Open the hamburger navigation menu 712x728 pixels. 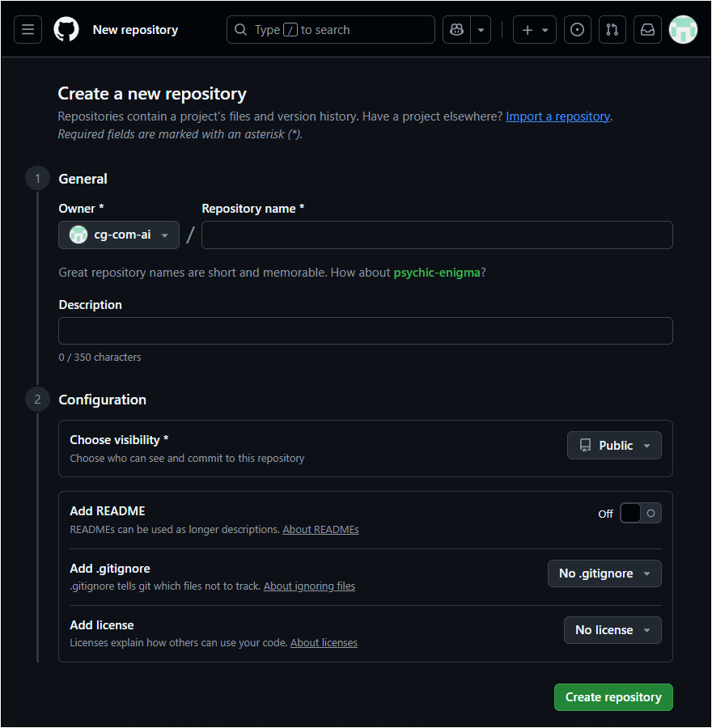pos(28,30)
